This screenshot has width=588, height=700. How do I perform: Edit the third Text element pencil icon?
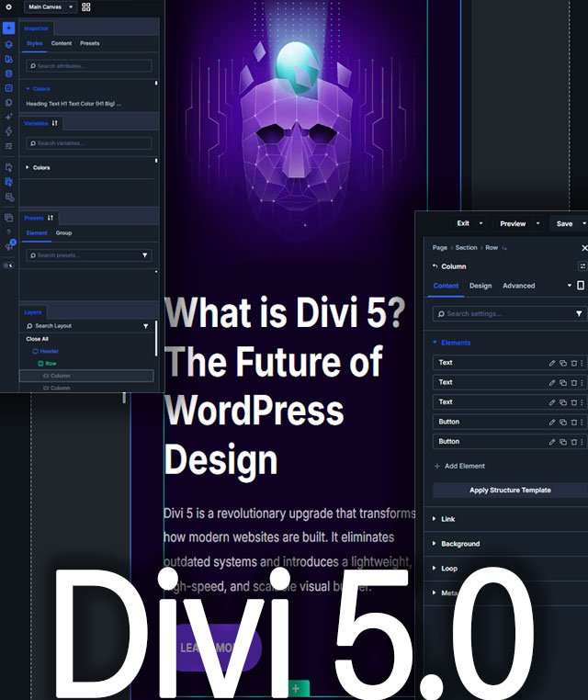coord(552,402)
